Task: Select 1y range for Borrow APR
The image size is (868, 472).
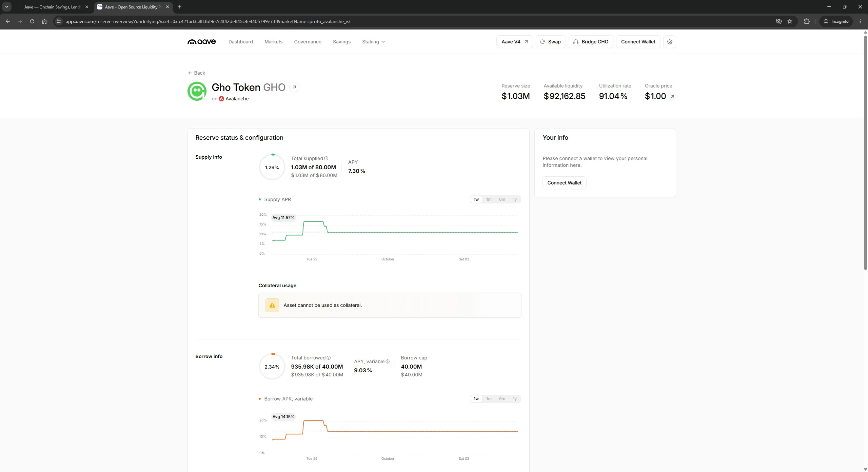Action: click(x=515, y=399)
